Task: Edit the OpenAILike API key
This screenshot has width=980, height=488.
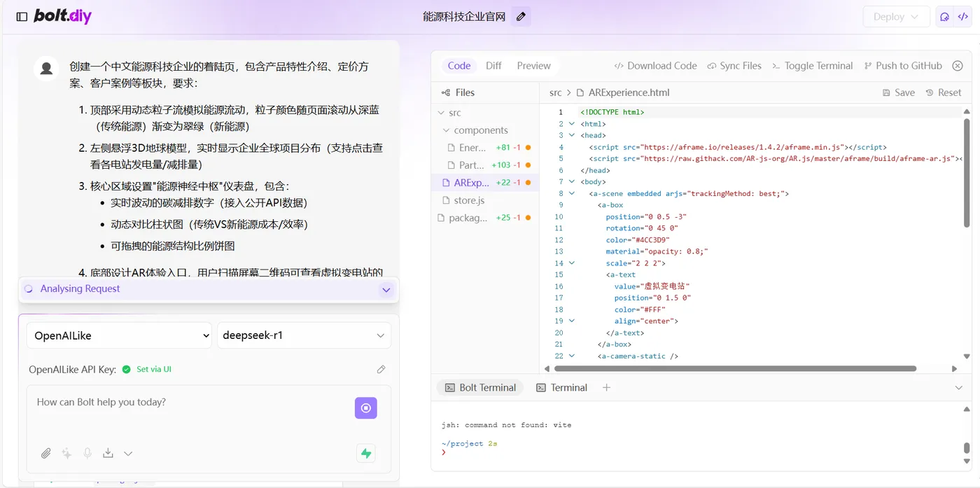Action: pos(381,370)
